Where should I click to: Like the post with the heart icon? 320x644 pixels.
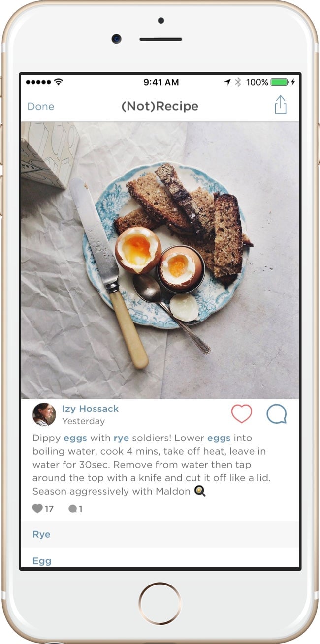pos(242,414)
